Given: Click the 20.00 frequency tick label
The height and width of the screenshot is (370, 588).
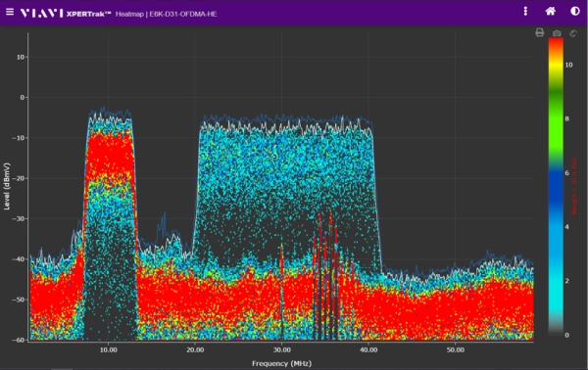Looking at the screenshot, I should tap(195, 349).
